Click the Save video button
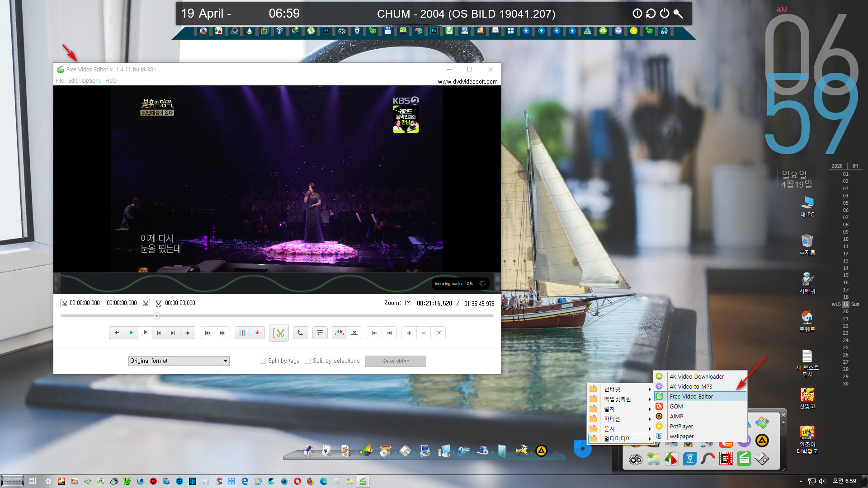 pos(396,361)
